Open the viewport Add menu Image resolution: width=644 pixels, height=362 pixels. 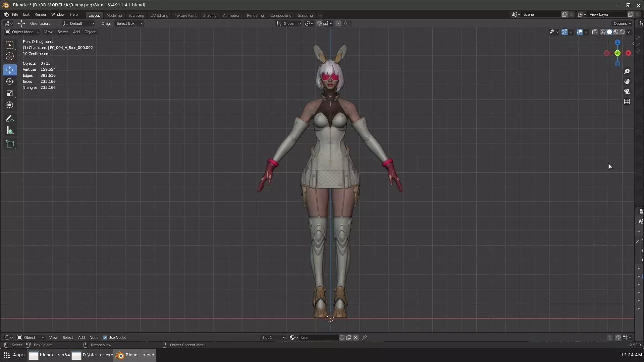(x=76, y=32)
